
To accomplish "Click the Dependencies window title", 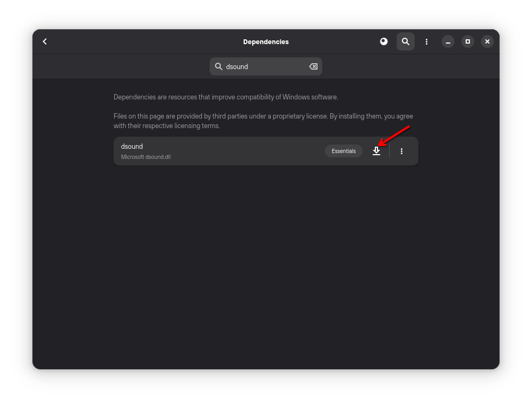I will pos(266,41).
